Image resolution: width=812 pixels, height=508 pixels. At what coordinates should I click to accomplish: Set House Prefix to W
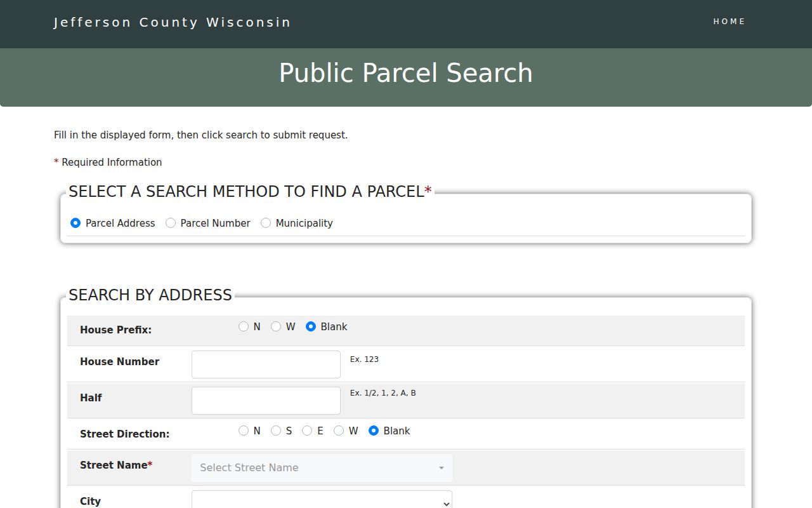coord(276,326)
